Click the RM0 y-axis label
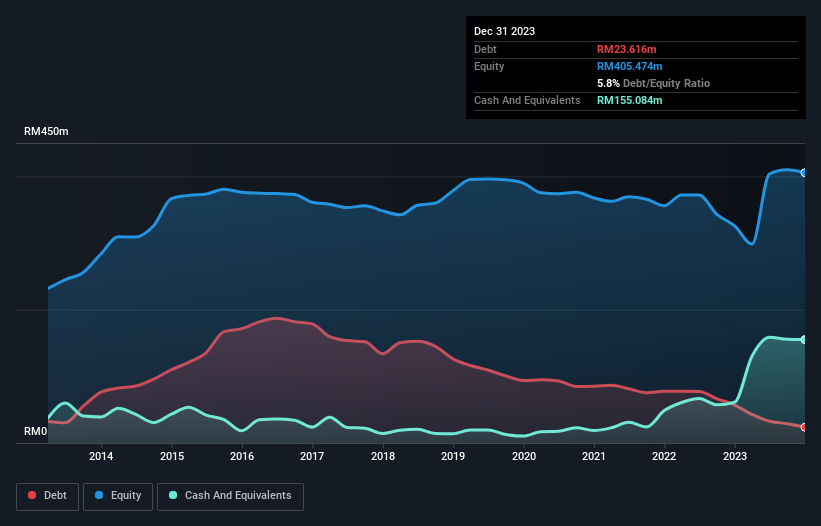Viewport: 821px width, 526px height. tap(36, 432)
